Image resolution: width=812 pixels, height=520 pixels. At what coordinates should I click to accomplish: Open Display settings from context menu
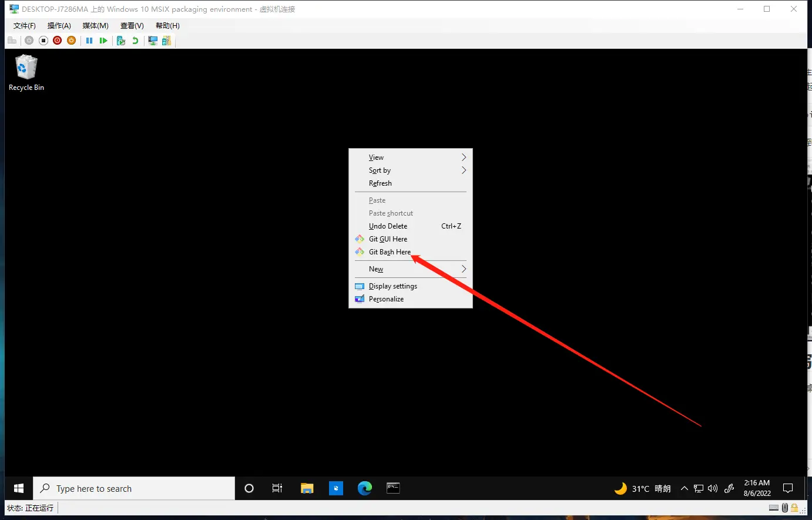(x=392, y=286)
